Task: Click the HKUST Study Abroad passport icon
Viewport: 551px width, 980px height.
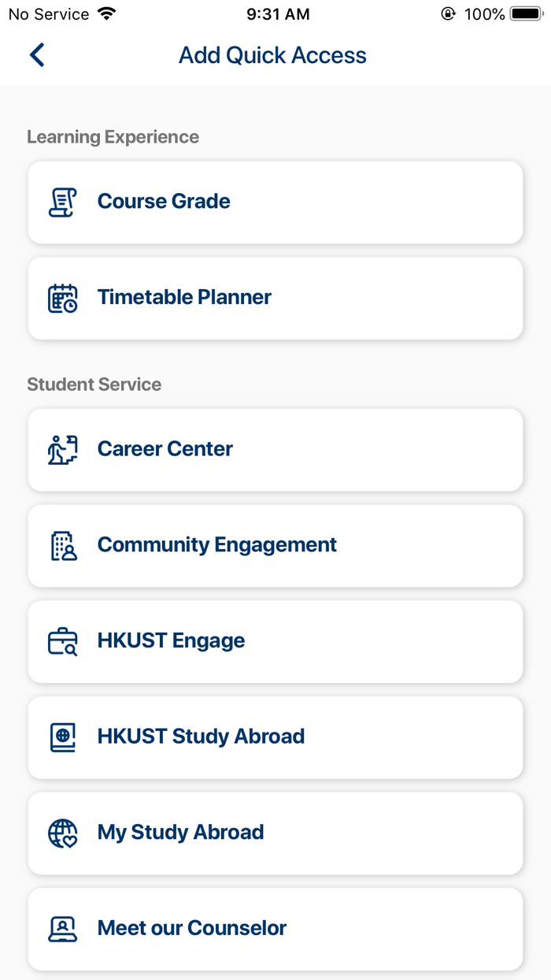Action: pyautogui.click(x=62, y=737)
